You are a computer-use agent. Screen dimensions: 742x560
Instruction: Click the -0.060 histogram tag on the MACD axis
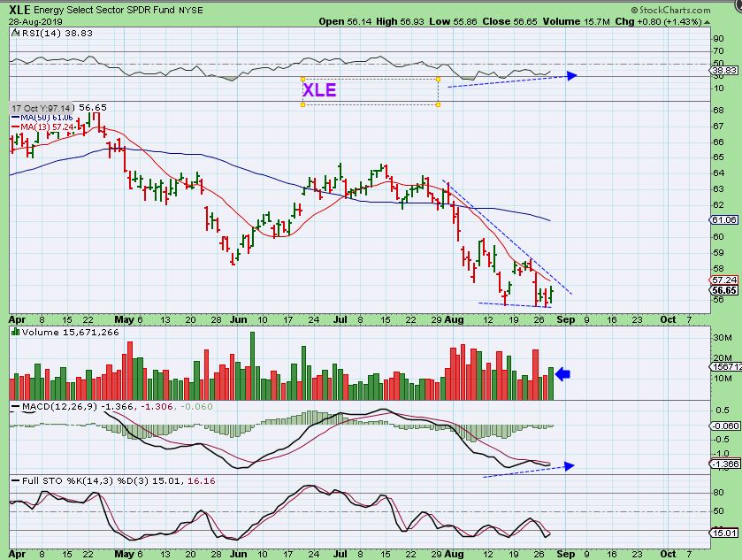click(x=725, y=426)
